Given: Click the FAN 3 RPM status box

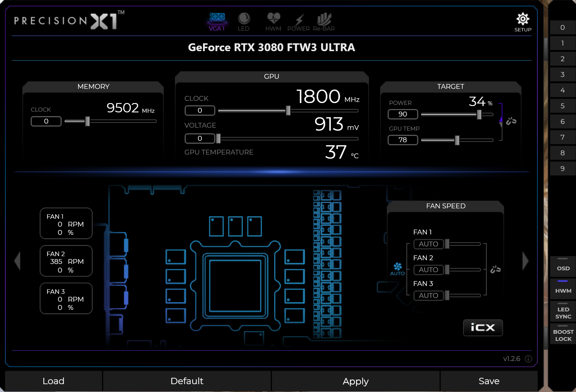Looking at the screenshot, I should (x=66, y=299).
